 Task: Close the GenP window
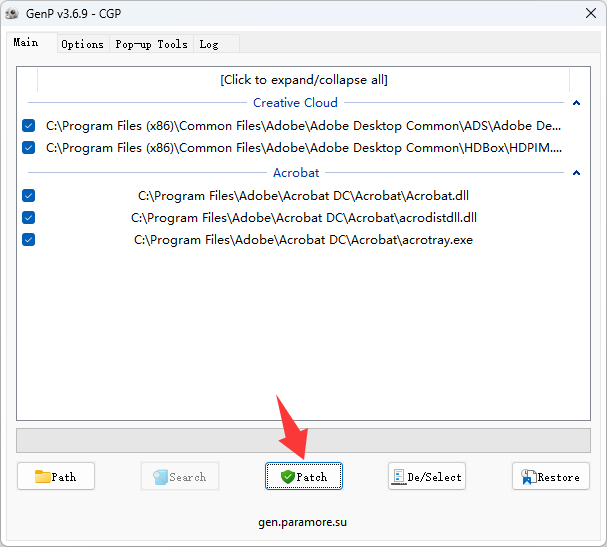591,13
